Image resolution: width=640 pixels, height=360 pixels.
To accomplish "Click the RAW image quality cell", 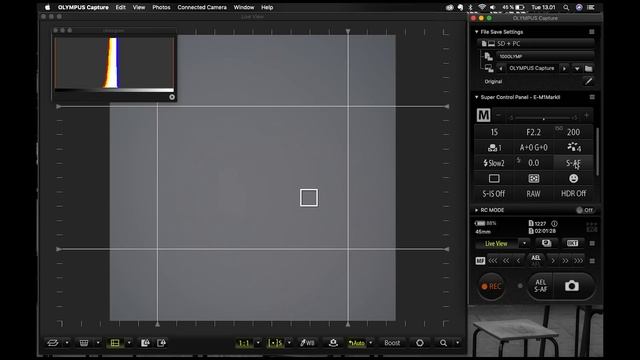I will (533, 194).
